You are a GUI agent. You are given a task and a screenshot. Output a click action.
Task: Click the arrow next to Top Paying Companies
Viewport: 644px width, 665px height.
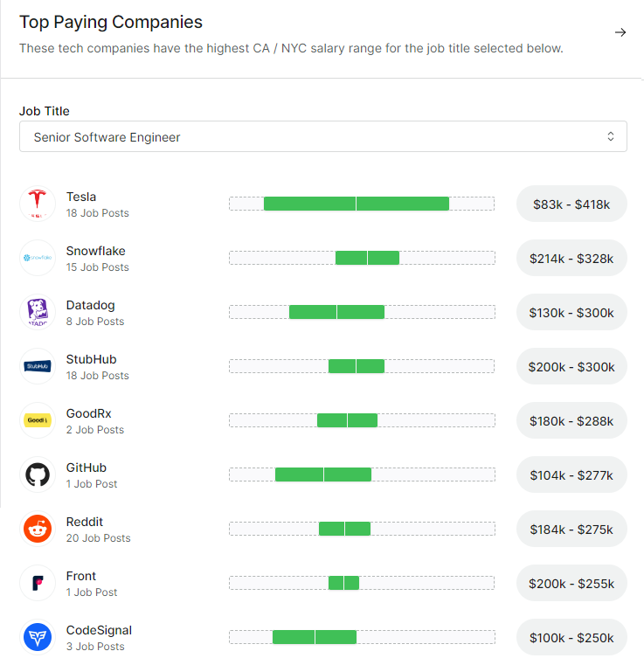point(620,32)
